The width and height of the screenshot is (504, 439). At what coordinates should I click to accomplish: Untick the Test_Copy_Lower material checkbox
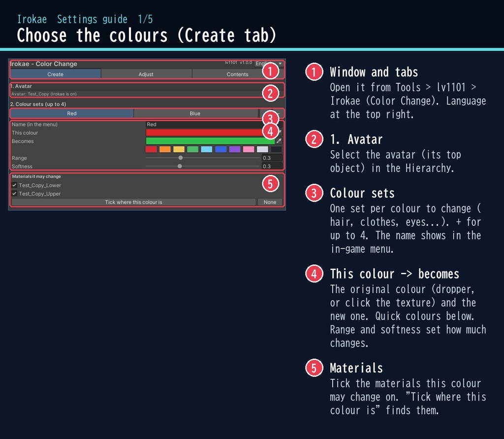[x=14, y=185]
